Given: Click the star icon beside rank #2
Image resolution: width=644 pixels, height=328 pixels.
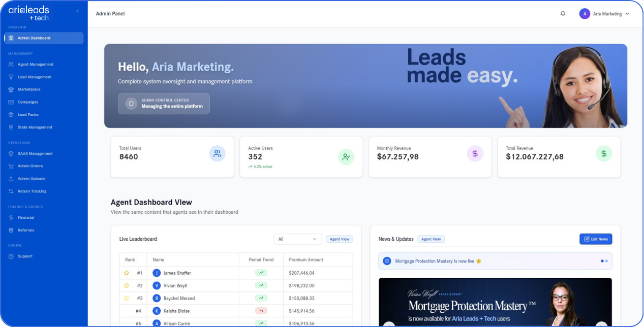Looking at the screenshot, I should point(127,286).
